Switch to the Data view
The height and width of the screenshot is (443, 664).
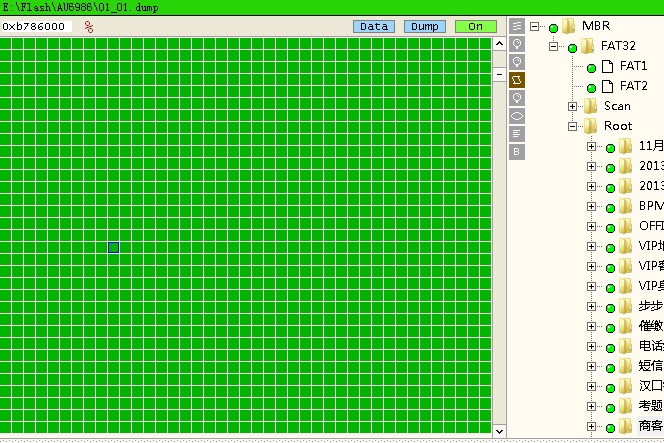pyautogui.click(x=373, y=27)
